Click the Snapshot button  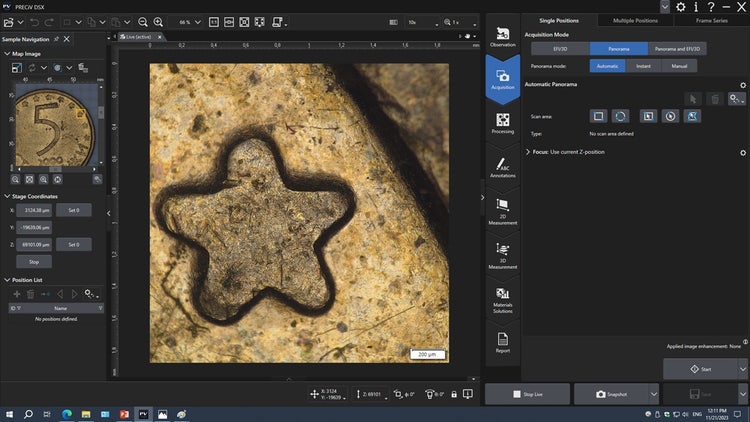[610, 394]
